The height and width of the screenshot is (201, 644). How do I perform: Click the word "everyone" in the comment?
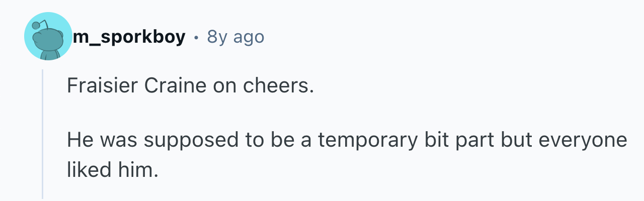[583, 140]
